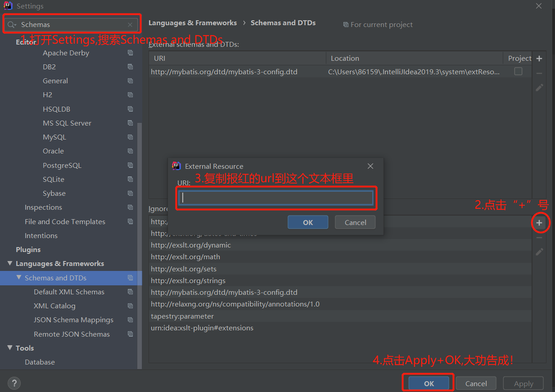Image resolution: width=555 pixels, height=392 pixels.
Task: Add an external schema with top plus icon
Action: pyautogui.click(x=539, y=59)
